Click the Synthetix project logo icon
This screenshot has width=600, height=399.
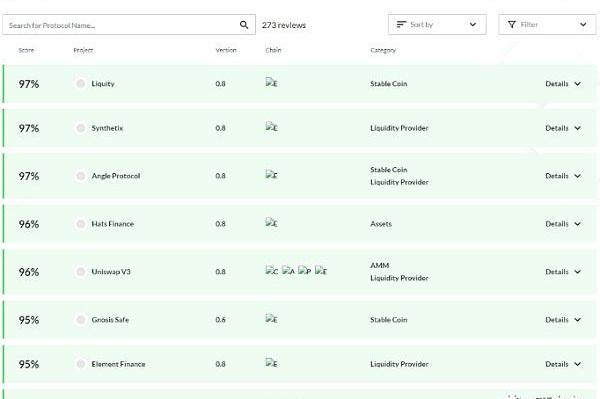coord(80,128)
